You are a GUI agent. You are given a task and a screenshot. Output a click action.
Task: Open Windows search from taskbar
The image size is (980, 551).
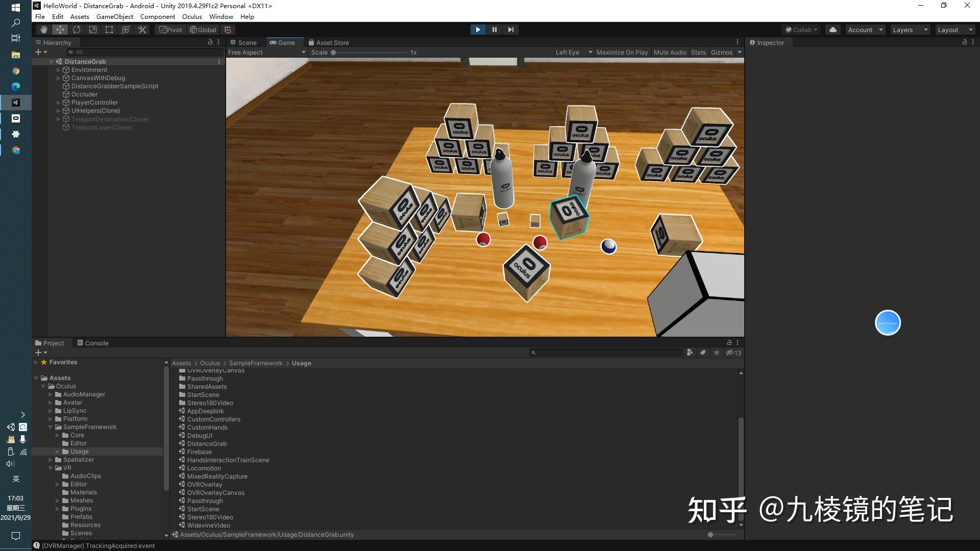pos(16,23)
